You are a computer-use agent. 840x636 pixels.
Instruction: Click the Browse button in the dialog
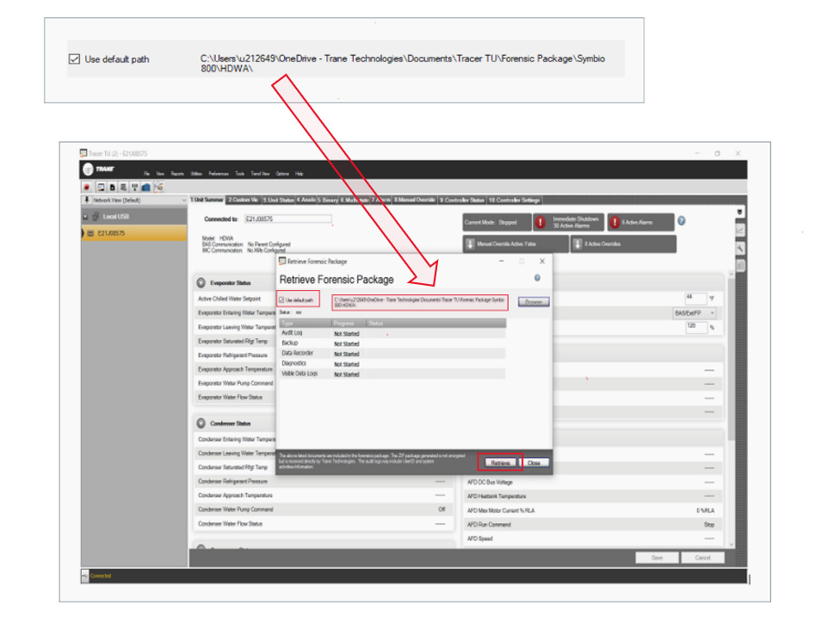tap(534, 302)
